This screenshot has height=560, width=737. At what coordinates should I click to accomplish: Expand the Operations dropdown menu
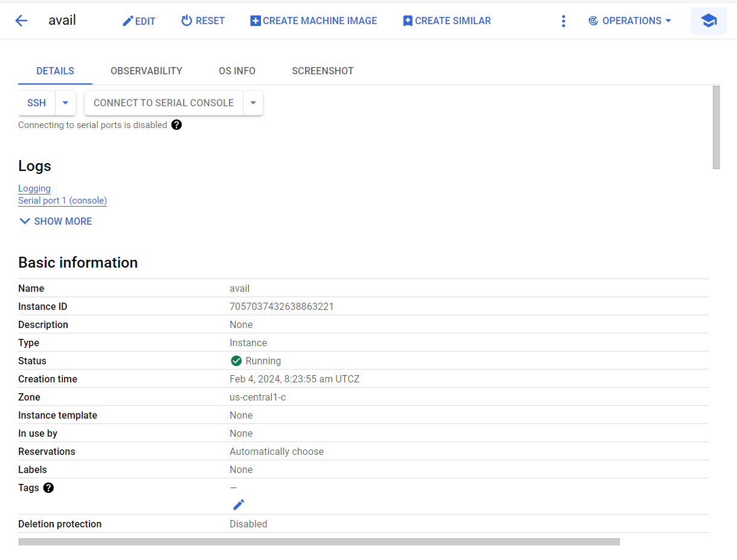[629, 21]
